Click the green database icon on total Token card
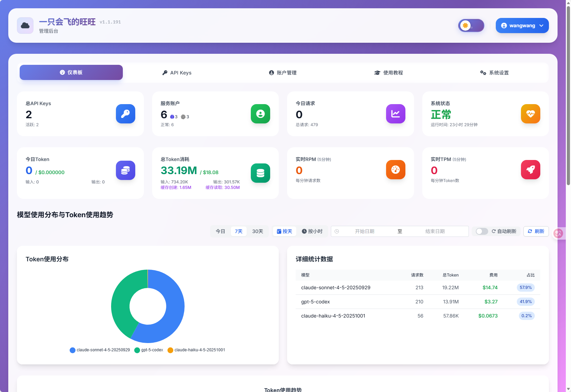This screenshot has width=571, height=392. [260, 173]
